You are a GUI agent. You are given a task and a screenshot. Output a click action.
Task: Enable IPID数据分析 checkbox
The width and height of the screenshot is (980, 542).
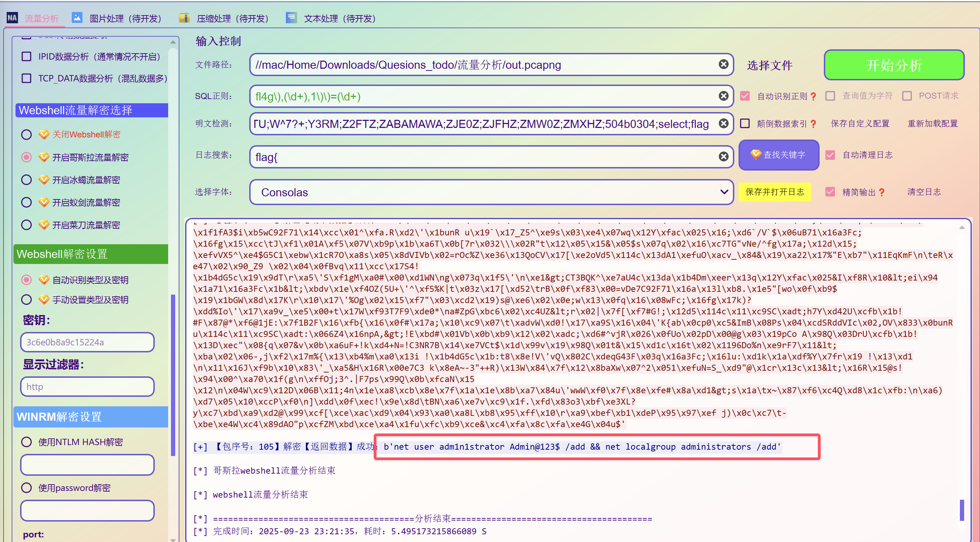[26, 56]
